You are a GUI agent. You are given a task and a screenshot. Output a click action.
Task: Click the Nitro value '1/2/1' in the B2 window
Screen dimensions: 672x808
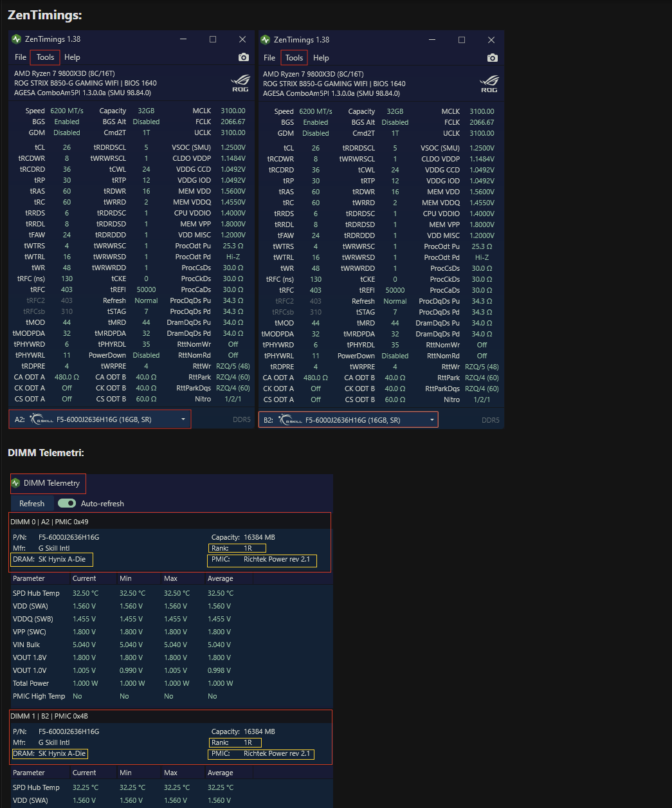pyautogui.click(x=482, y=399)
